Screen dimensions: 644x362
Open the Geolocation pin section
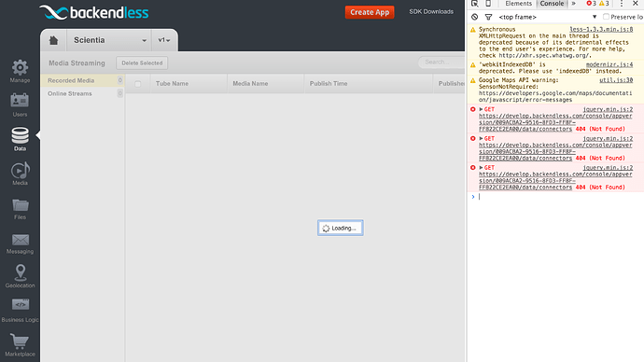coord(20,276)
